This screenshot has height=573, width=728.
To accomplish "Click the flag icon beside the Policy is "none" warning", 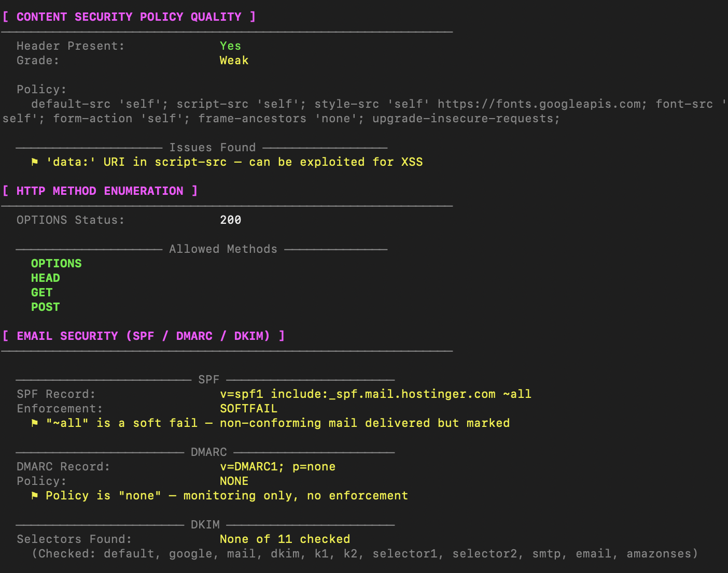I will 35,496.
